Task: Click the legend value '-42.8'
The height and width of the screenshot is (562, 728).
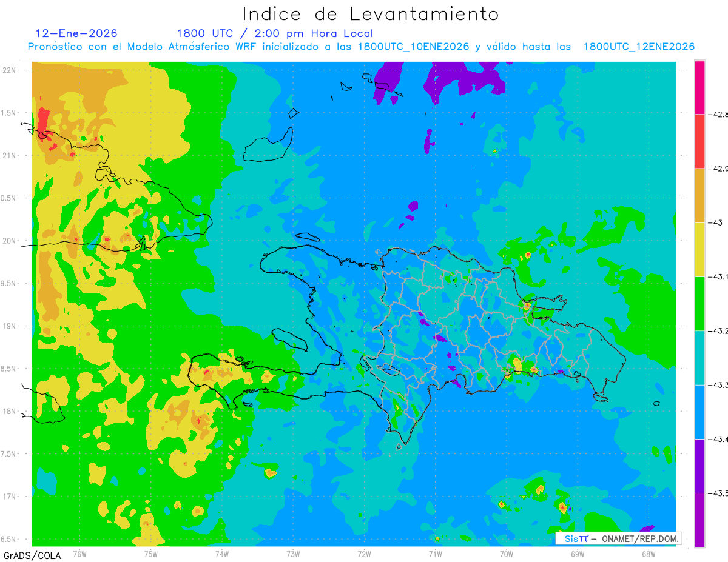Action: pyautogui.click(x=719, y=114)
